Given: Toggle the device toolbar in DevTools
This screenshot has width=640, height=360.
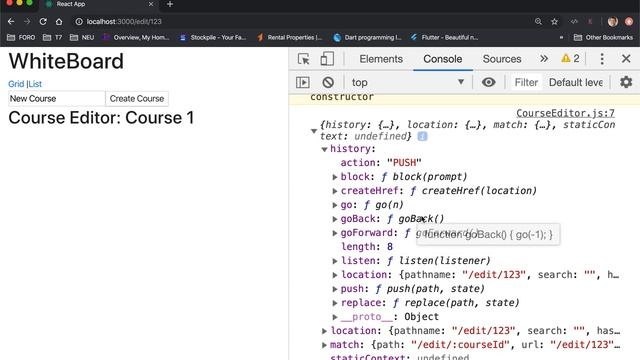Looking at the screenshot, I should point(327,59).
